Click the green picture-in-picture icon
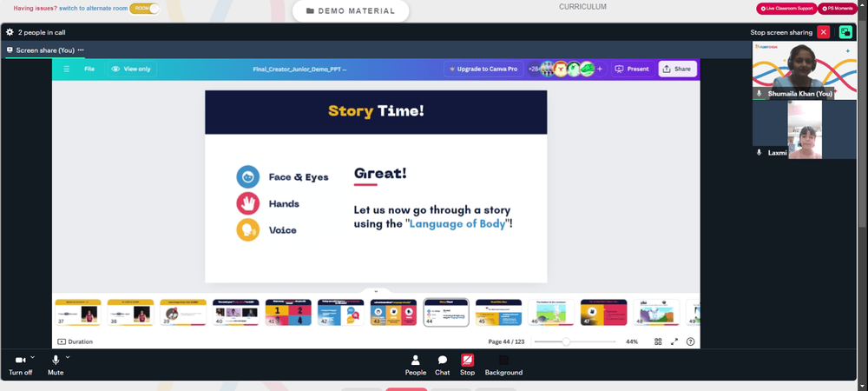The height and width of the screenshot is (391, 868). [845, 32]
